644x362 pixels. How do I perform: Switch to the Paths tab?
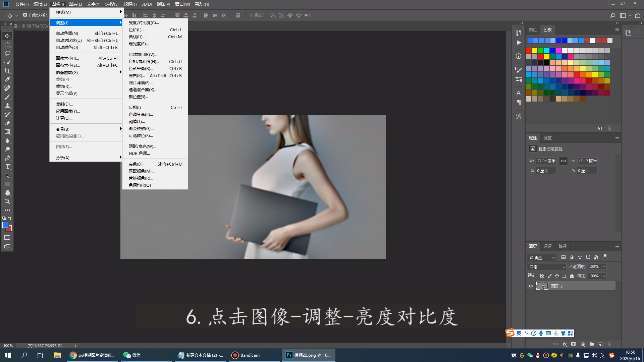[562, 246]
